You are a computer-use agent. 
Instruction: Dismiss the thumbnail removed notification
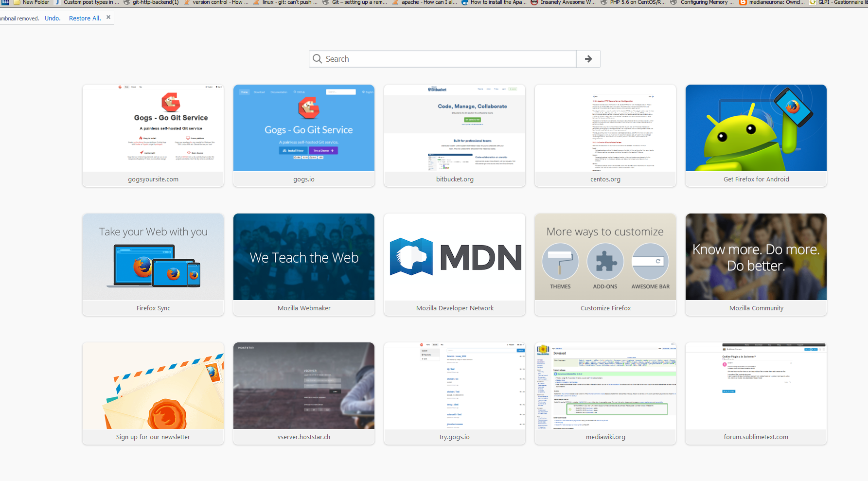coord(108,18)
